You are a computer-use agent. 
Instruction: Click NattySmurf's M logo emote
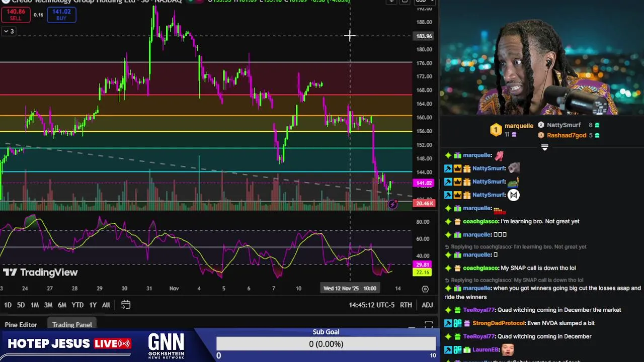pos(513,195)
